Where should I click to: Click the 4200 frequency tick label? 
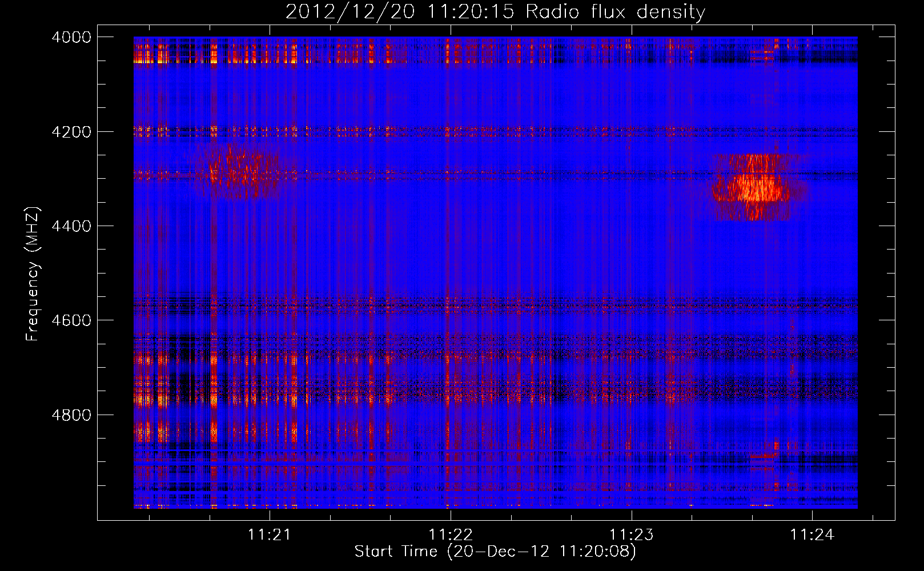coord(71,132)
